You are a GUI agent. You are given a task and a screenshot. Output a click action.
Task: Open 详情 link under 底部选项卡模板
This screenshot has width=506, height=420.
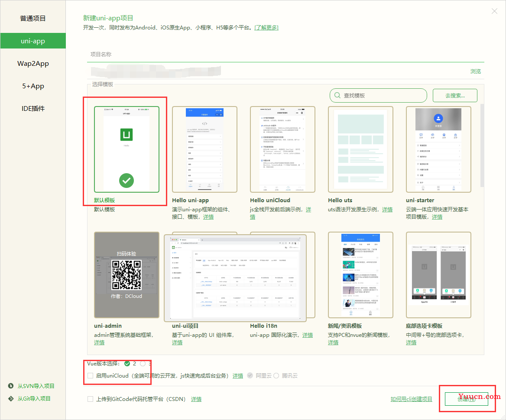[x=411, y=342]
